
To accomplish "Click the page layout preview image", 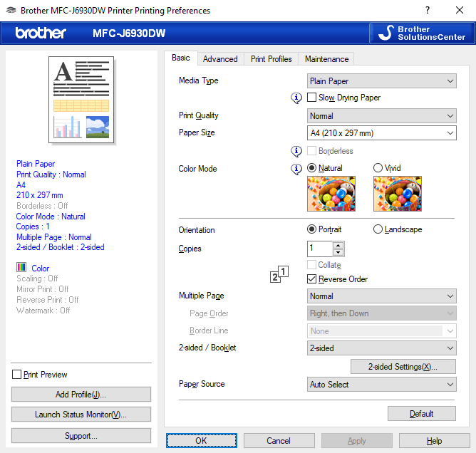I will click(x=81, y=100).
